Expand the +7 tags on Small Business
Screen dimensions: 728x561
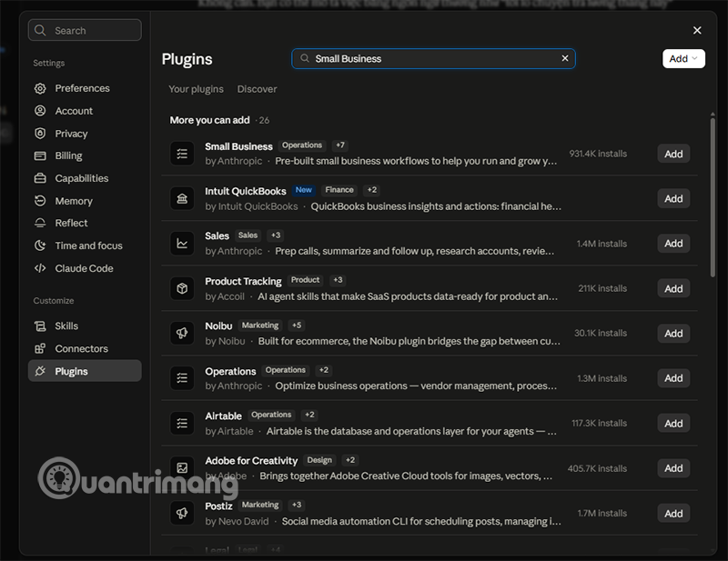click(340, 145)
